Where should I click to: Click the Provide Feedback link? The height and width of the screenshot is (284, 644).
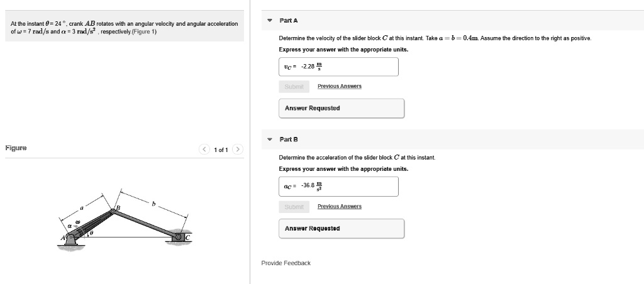click(286, 263)
